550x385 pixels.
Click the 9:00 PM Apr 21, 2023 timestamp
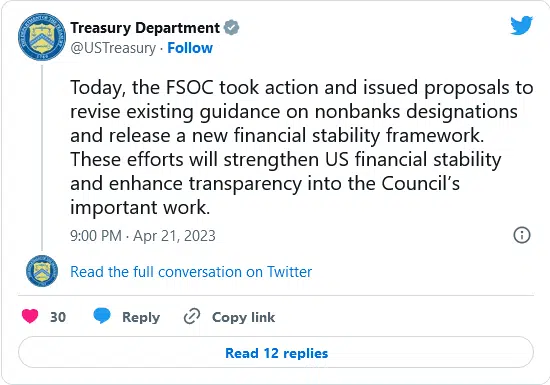tap(143, 236)
